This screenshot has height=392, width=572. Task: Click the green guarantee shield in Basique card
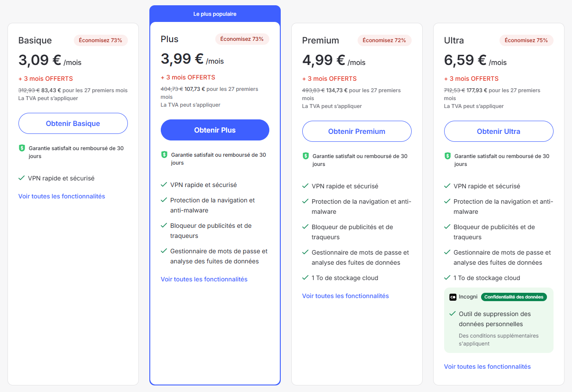click(22, 148)
